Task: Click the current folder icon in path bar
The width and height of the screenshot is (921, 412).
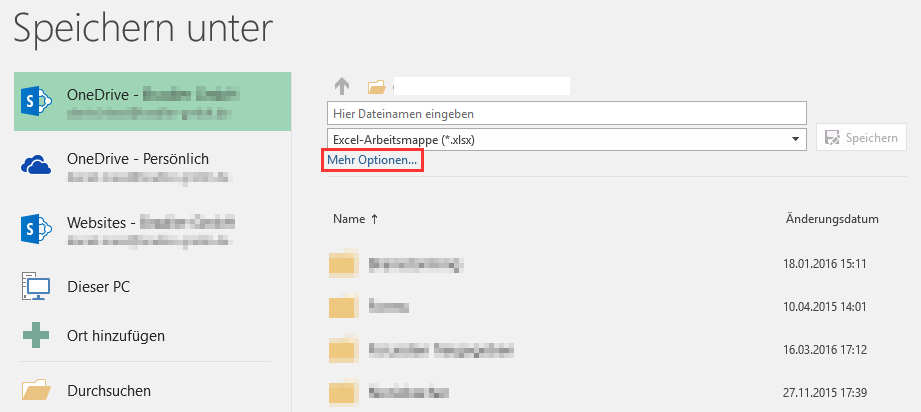Action: [x=377, y=87]
